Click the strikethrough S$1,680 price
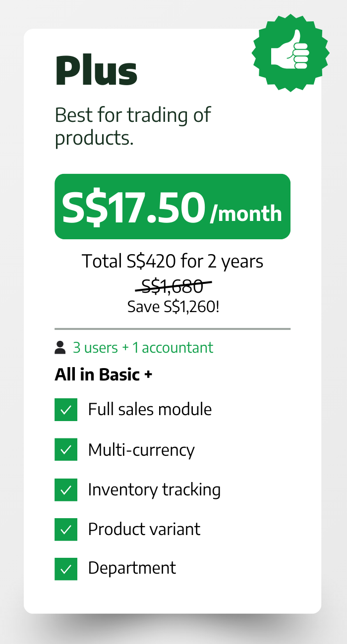 (x=173, y=285)
